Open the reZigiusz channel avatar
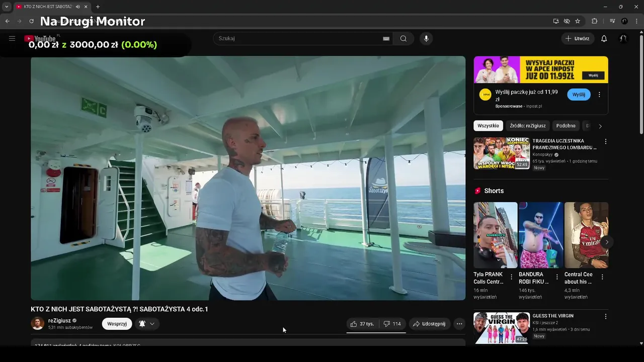Image resolution: width=644 pixels, height=362 pixels. point(38,324)
